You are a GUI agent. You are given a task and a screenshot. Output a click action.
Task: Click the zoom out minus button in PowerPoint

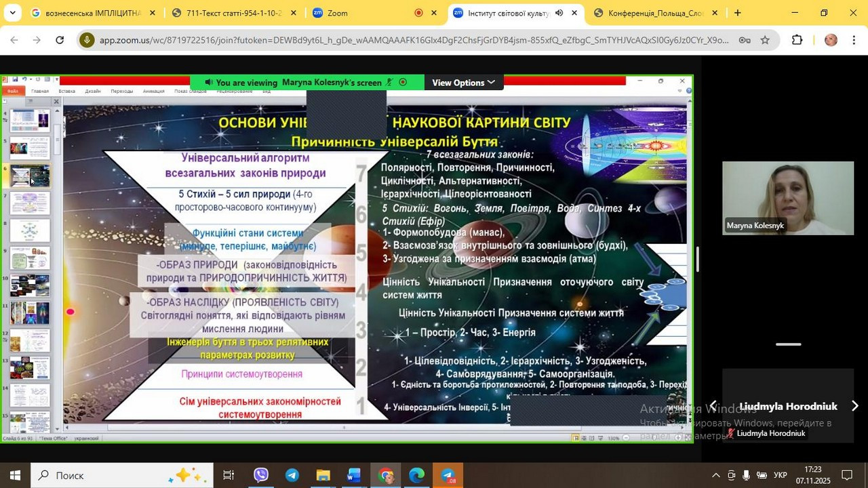tap(626, 438)
